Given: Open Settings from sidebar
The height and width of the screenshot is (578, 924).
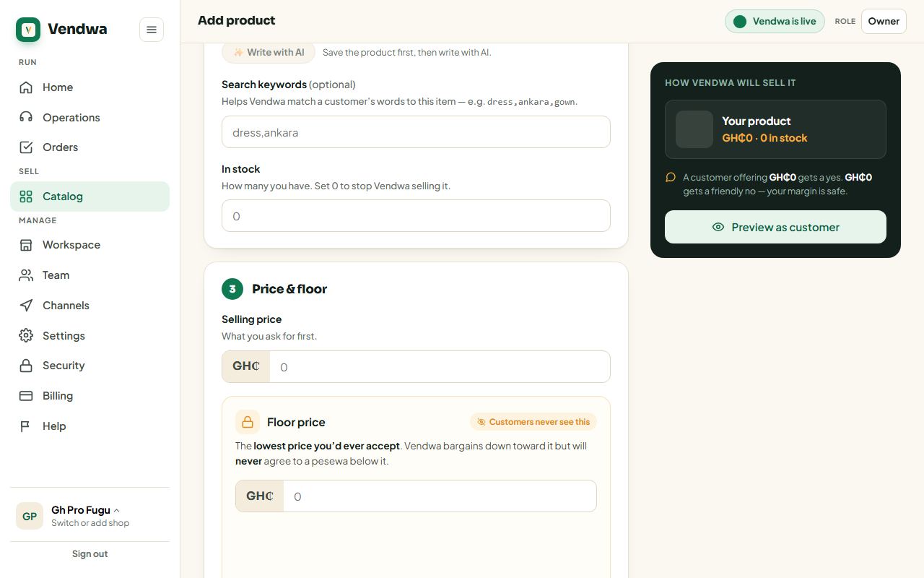Looking at the screenshot, I should pyautogui.click(x=90, y=336).
